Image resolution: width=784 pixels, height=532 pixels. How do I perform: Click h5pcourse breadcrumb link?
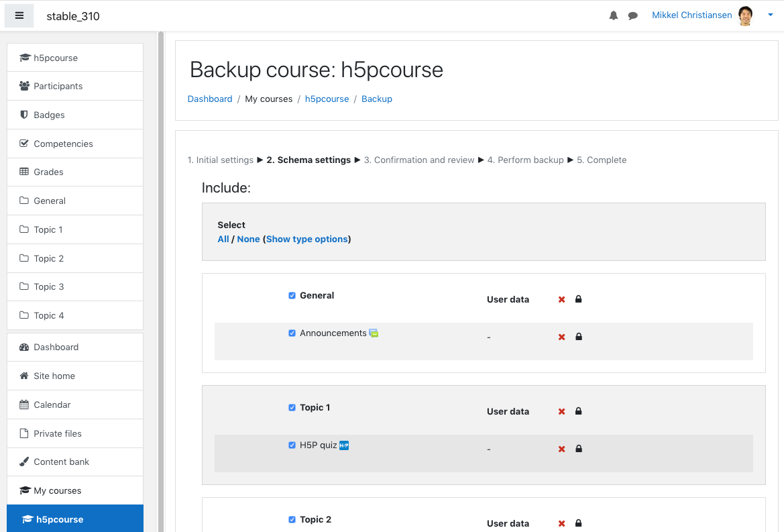[327, 99]
